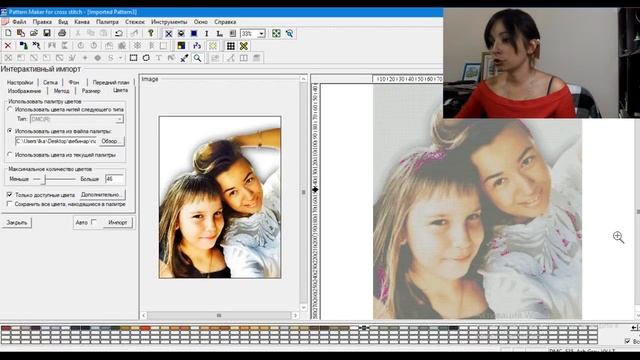Click the text I-beam view icon

[207, 33]
